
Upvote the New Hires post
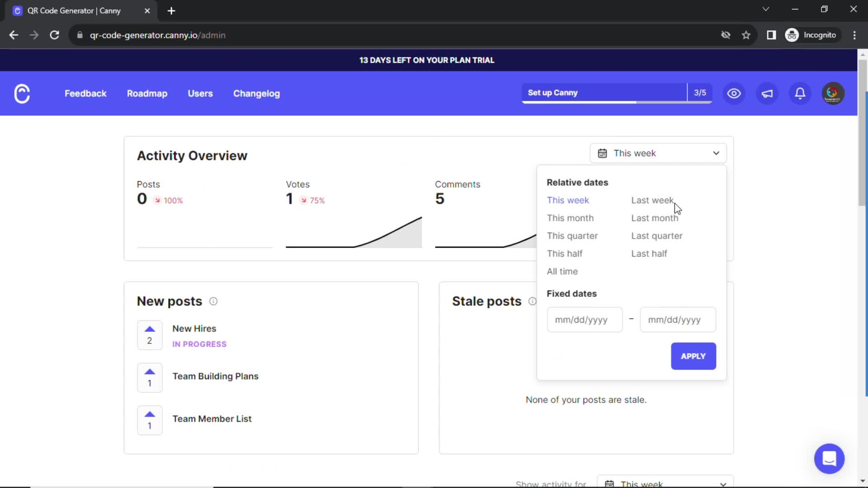(x=150, y=335)
